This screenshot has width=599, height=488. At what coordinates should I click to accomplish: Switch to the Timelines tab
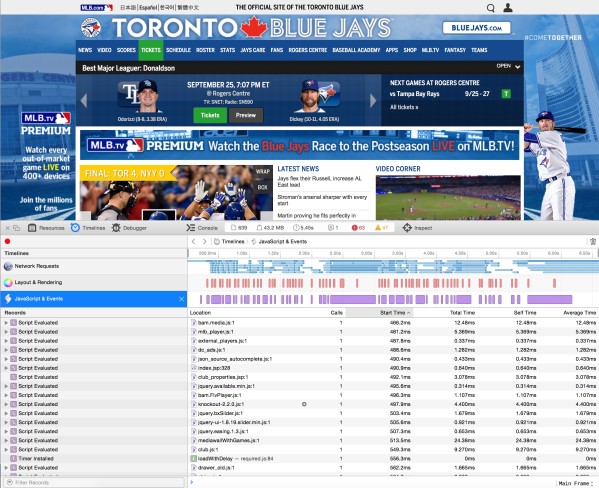click(88, 228)
